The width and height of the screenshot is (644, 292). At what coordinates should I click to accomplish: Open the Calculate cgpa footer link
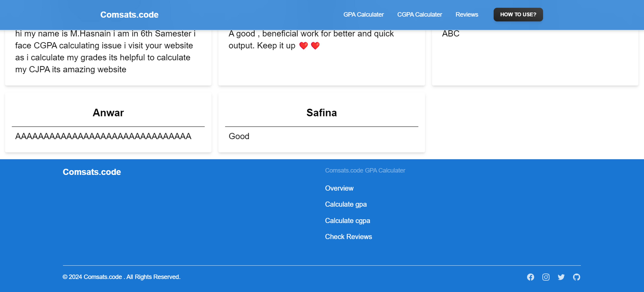point(347,221)
